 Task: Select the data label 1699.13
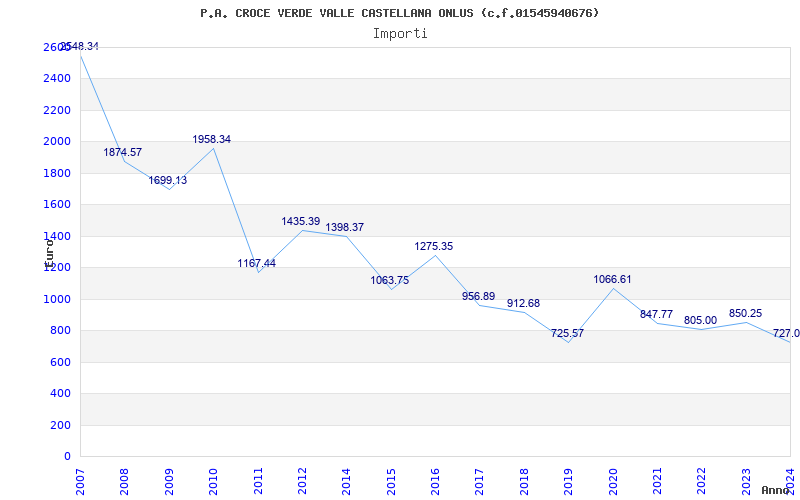coord(167,180)
